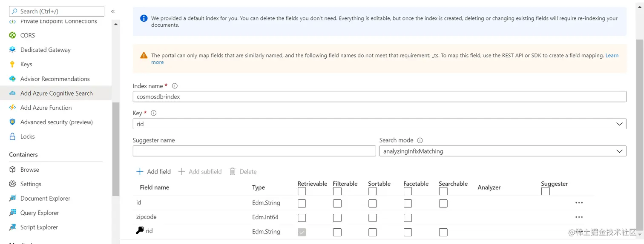Open the Key dropdown showing rid

[379, 124]
